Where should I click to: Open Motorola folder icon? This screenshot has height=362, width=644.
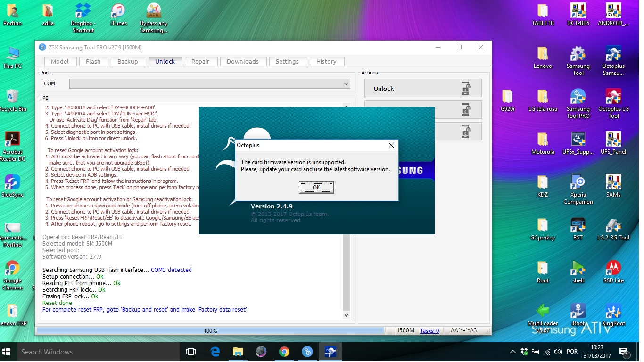point(543,144)
